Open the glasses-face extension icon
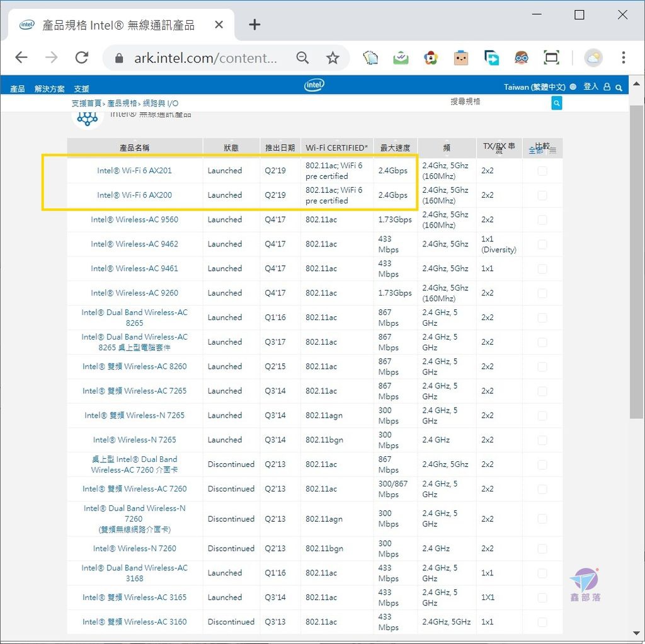The height and width of the screenshot is (644, 645). [x=521, y=58]
